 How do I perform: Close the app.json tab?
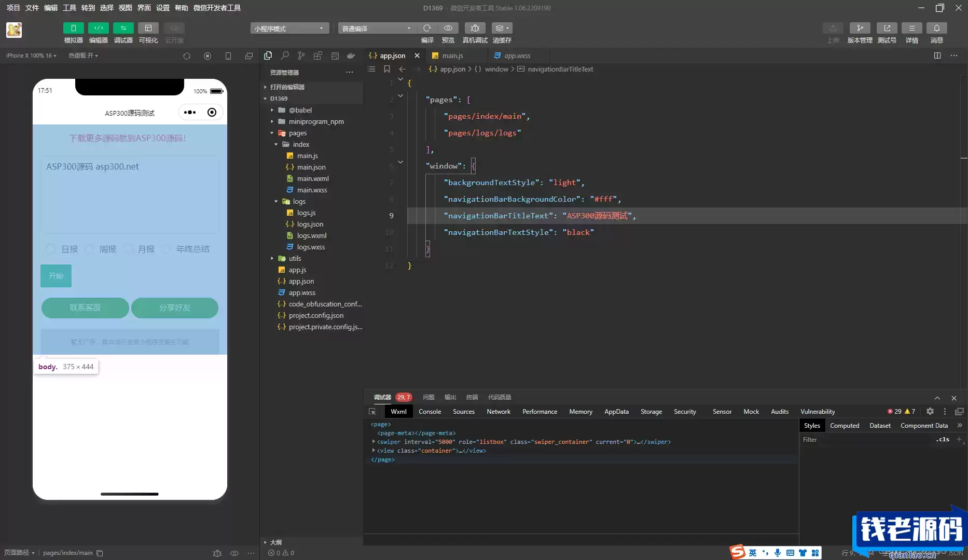click(x=417, y=55)
